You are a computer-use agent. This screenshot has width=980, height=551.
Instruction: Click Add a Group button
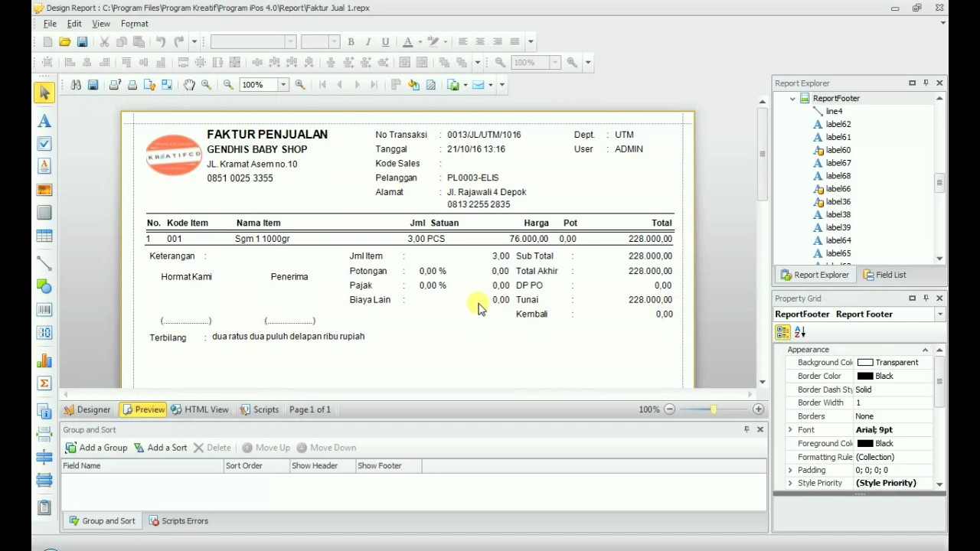point(96,448)
